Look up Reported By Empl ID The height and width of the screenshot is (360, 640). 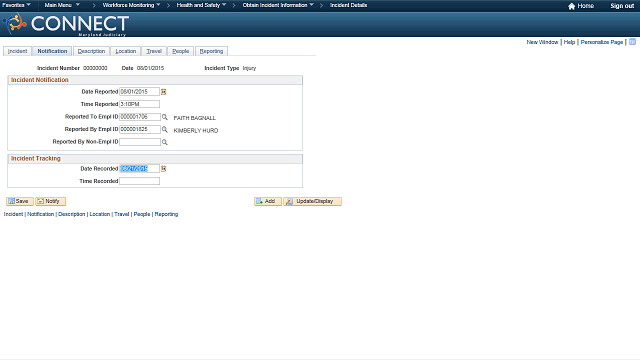click(165, 129)
